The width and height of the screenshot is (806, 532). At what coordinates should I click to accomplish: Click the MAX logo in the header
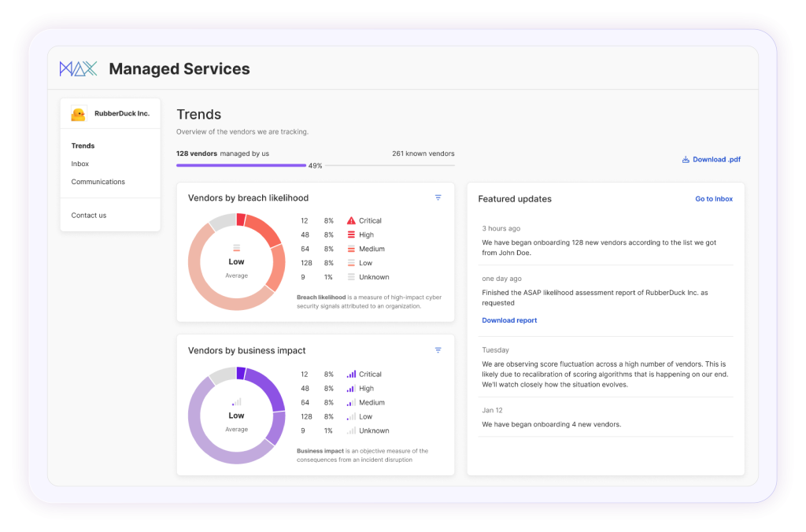(x=76, y=68)
